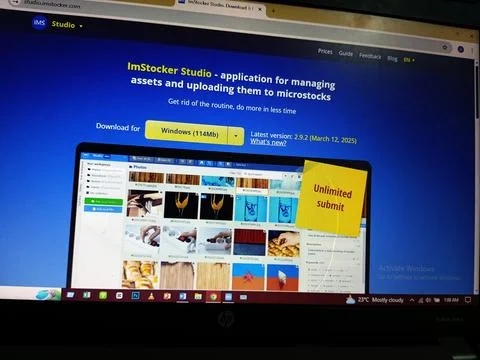Image resolution: width=480 pixels, height=360 pixels.
Task: Open VLC media player from the taskbar
Action: (x=151, y=296)
